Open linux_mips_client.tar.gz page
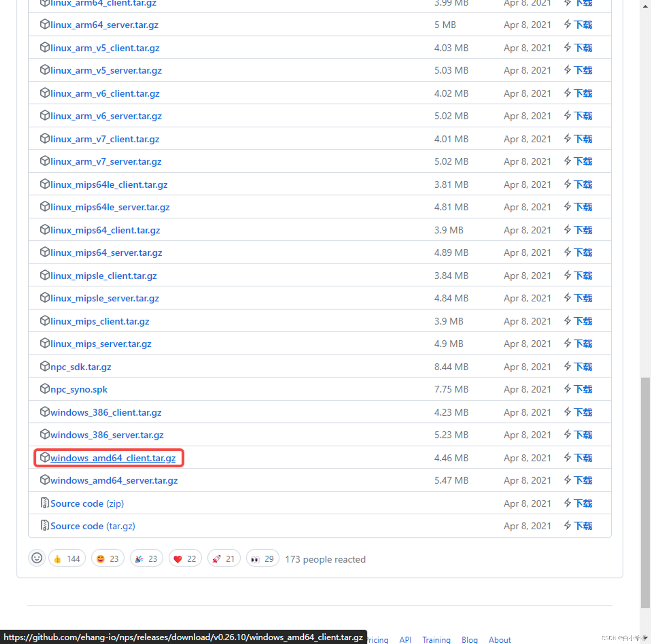 point(100,321)
